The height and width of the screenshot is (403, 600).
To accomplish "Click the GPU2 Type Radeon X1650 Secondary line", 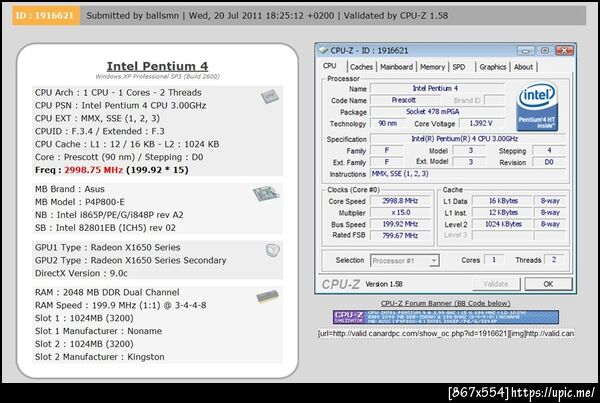I will [x=130, y=261].
